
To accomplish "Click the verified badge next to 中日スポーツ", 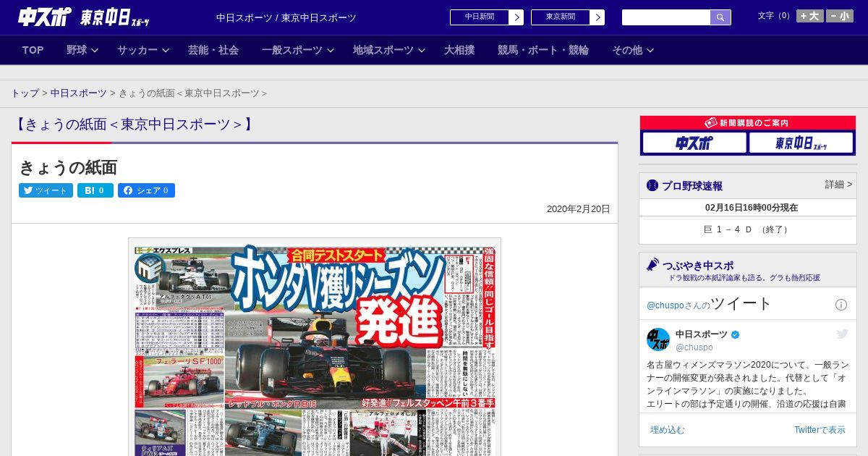I will (736, 335).
